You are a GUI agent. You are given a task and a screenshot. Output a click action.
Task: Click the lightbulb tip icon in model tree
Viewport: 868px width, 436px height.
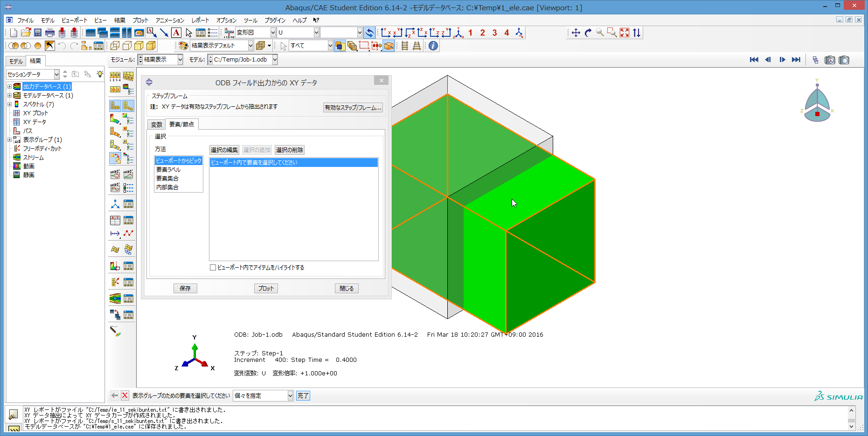click(100, 74)
